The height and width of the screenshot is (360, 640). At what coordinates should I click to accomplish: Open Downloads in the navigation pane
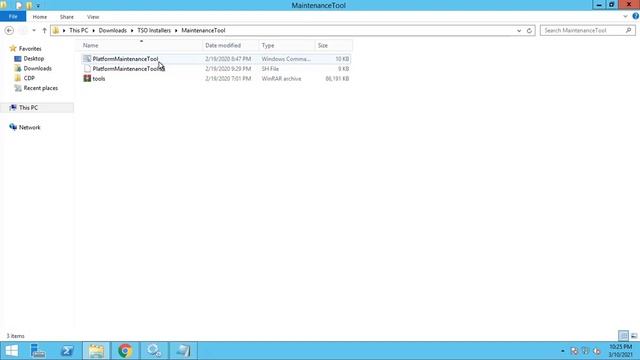point(37,69)
